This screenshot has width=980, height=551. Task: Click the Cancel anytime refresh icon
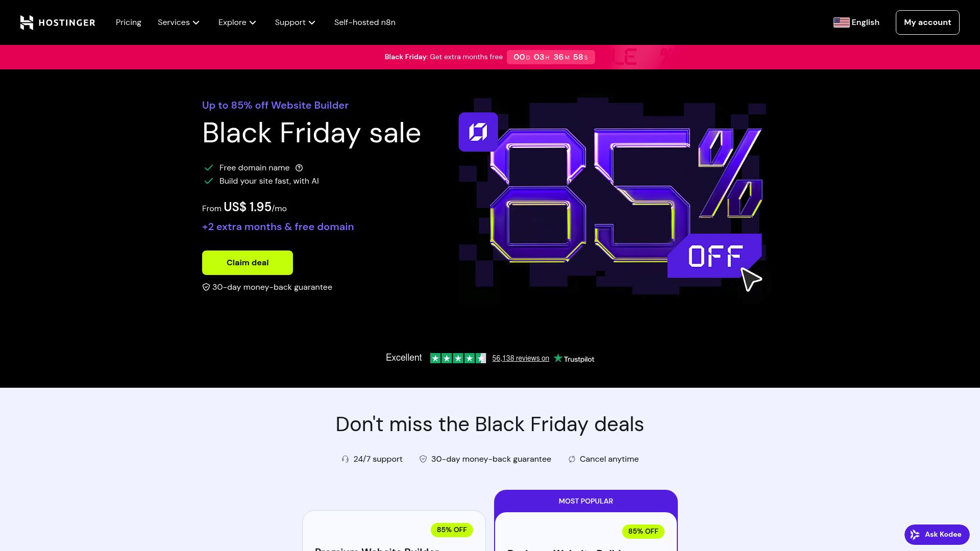572,459
